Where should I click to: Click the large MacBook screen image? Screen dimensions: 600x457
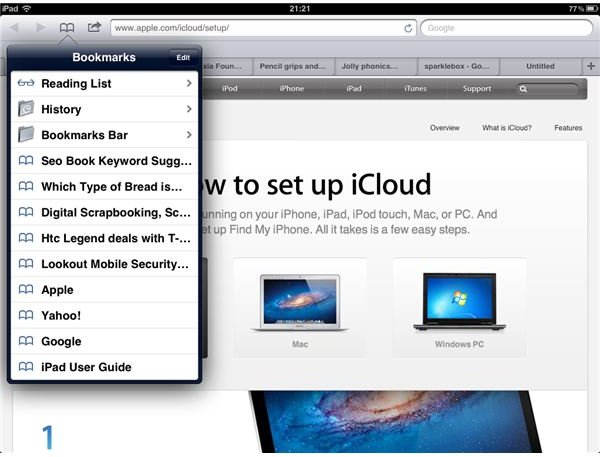[394, 421]
